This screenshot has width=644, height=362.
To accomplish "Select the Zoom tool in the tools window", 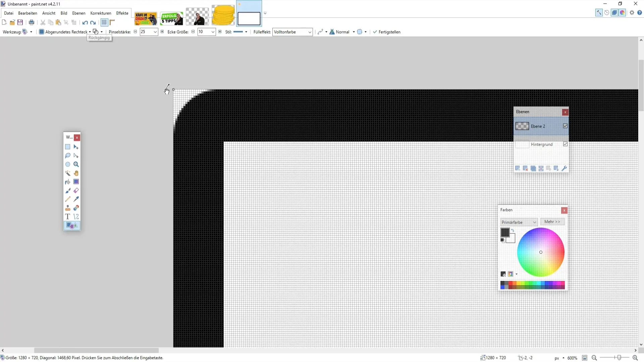I will click(x=76, y=164).
